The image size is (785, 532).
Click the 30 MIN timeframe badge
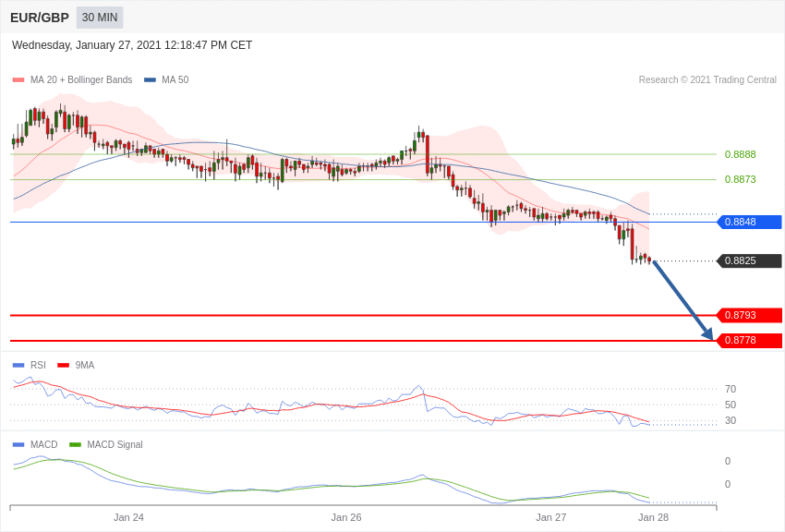click(x=100, y=18)
